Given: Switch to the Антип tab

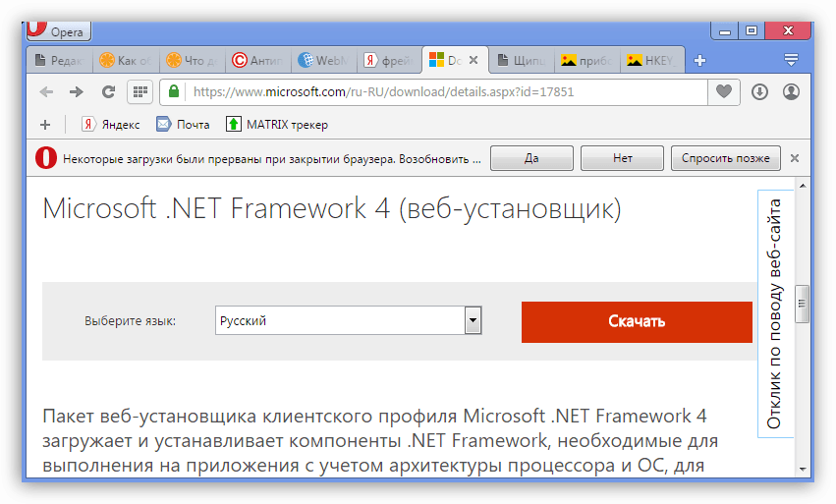Looking at the screenshot, I should (258, 61).
